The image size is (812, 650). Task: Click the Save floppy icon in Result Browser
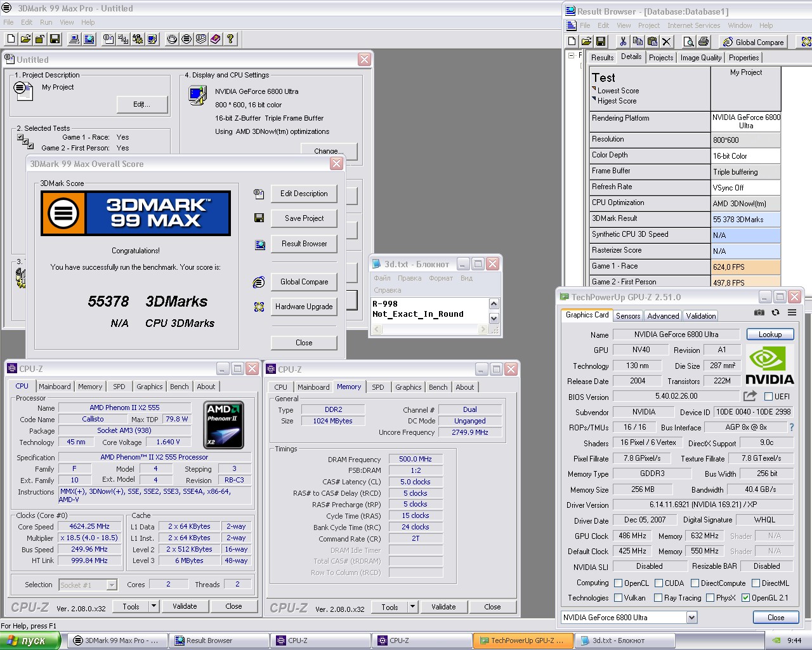click(600, 42)
